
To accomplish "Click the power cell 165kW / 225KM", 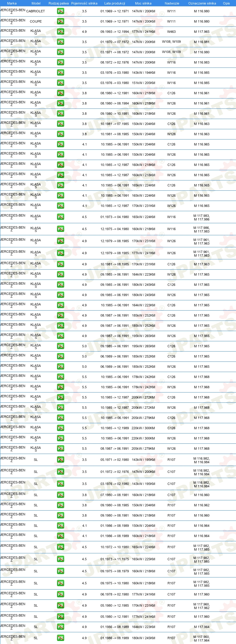I will (143, 559).
